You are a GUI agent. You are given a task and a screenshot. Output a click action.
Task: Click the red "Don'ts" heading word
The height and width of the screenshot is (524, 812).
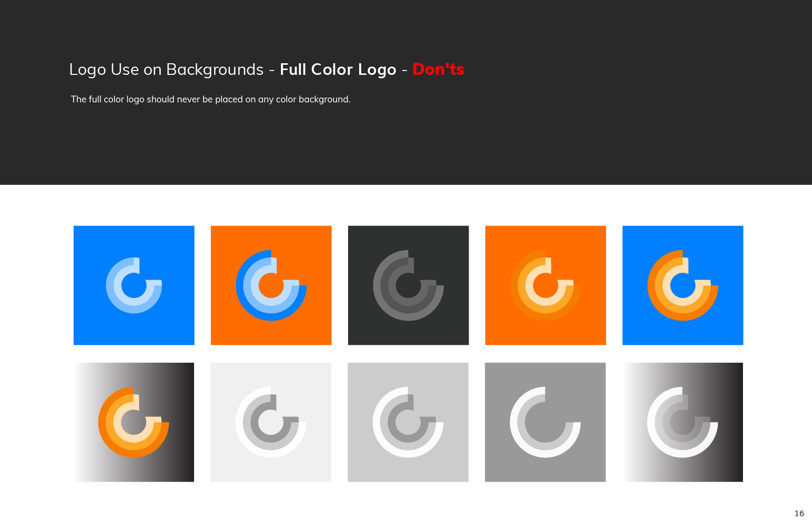point(438,70)
